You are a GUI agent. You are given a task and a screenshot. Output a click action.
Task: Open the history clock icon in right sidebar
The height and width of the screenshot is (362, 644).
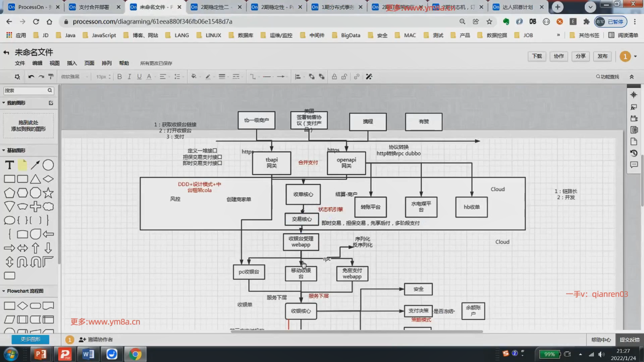634,153
